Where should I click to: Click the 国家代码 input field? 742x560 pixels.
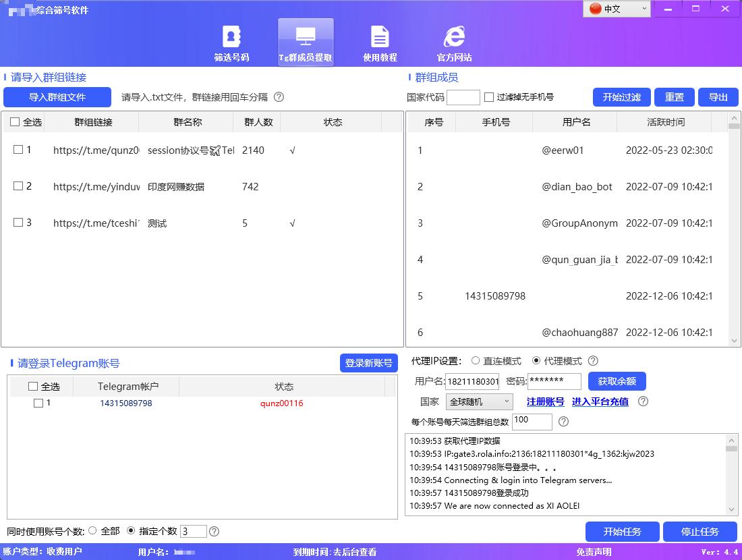tap(463, 97)
